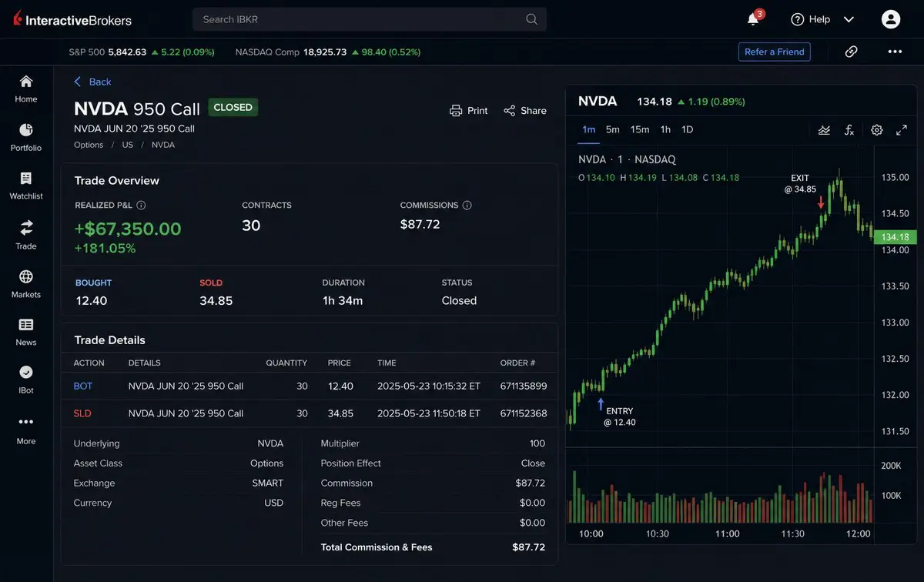Open the user account avatar
The image size is (924, 582).
pyautogui.click(x=891, y=19)
